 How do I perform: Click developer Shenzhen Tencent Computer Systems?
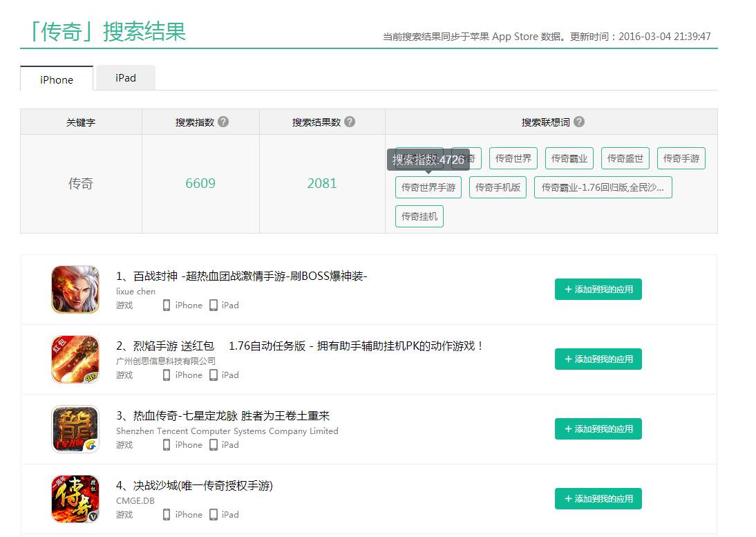[227, 431]
